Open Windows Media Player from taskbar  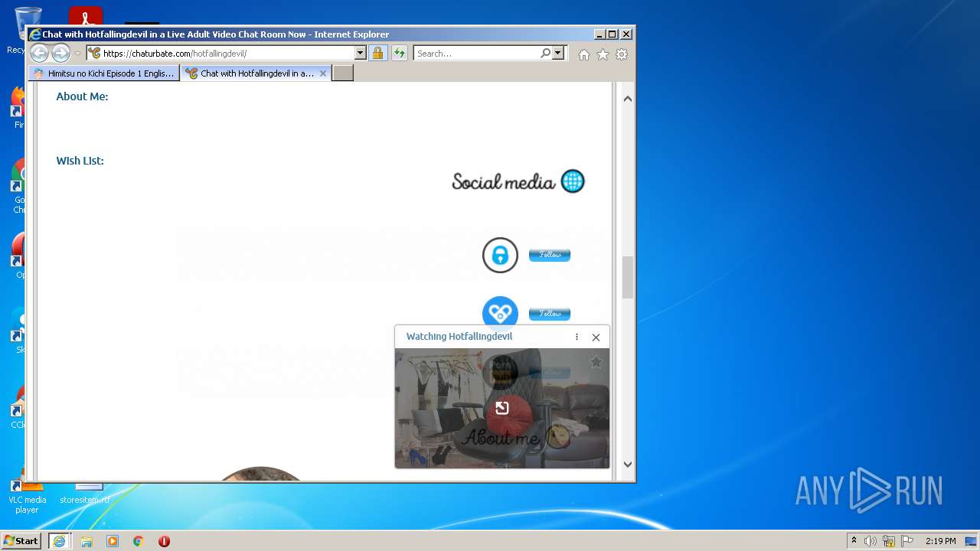[x=113, y=541]
